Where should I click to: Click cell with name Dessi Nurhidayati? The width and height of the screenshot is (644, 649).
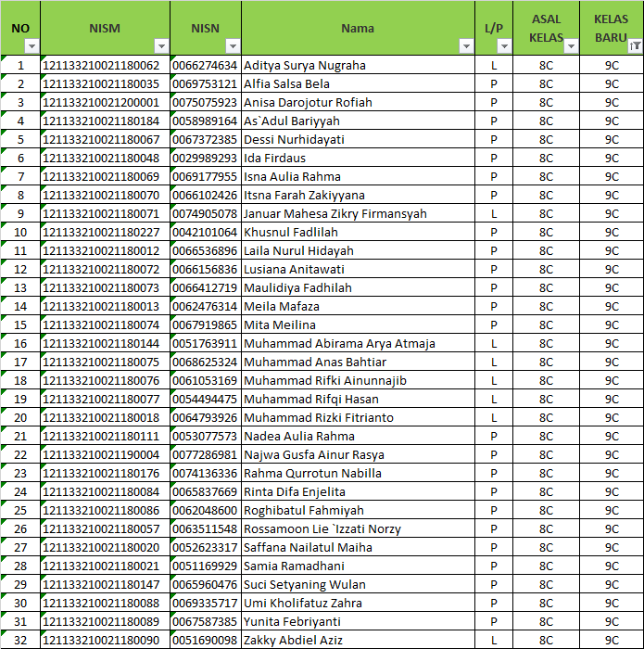click(358, 139)
